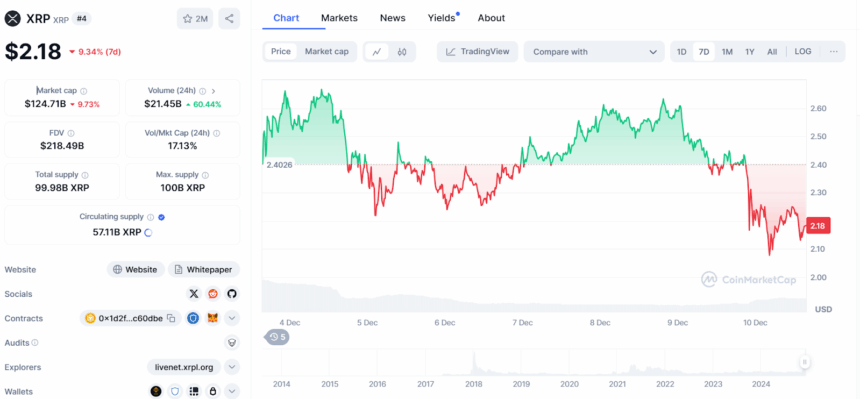This screenshot has width=860, height=399.
Task: Toggle the chart to Market cap
Action: click(x=326, y=52)
